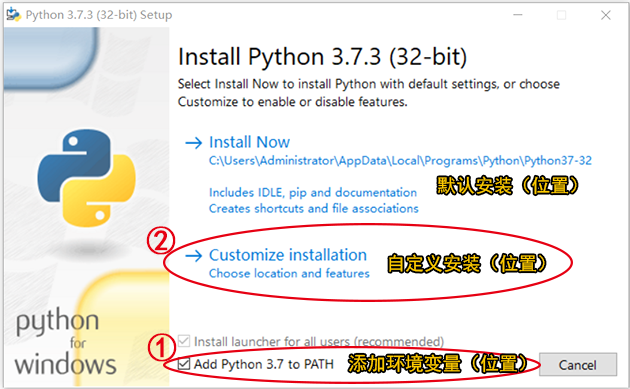The width and height of the screenshot is (630, 389).
Task: Click the red circled number 1 annotation
Action: point(162,348)
